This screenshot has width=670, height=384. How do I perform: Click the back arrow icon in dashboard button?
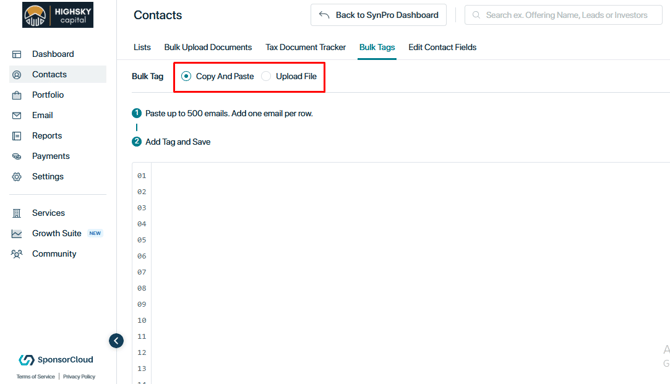point(324,15)
